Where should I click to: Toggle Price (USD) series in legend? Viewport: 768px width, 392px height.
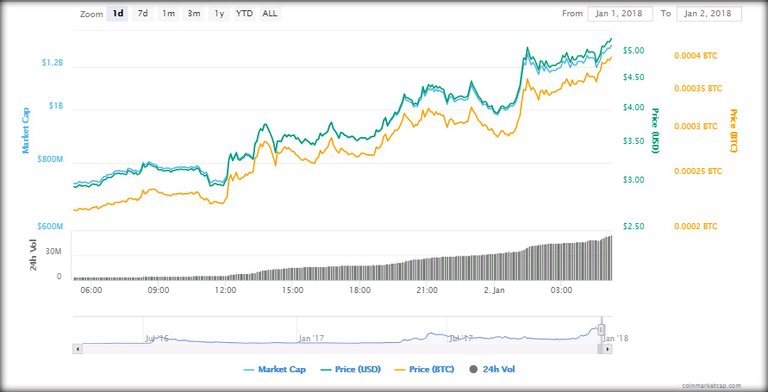351,369
